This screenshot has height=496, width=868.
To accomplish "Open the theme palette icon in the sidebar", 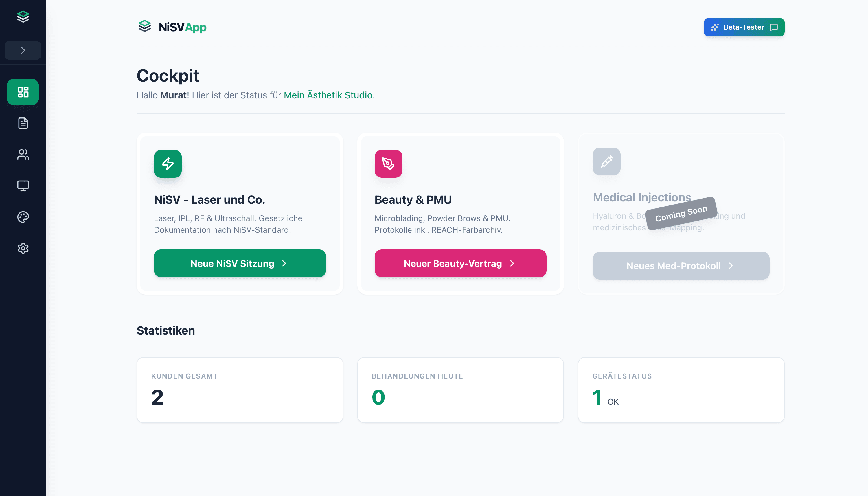I will (23, 217).
